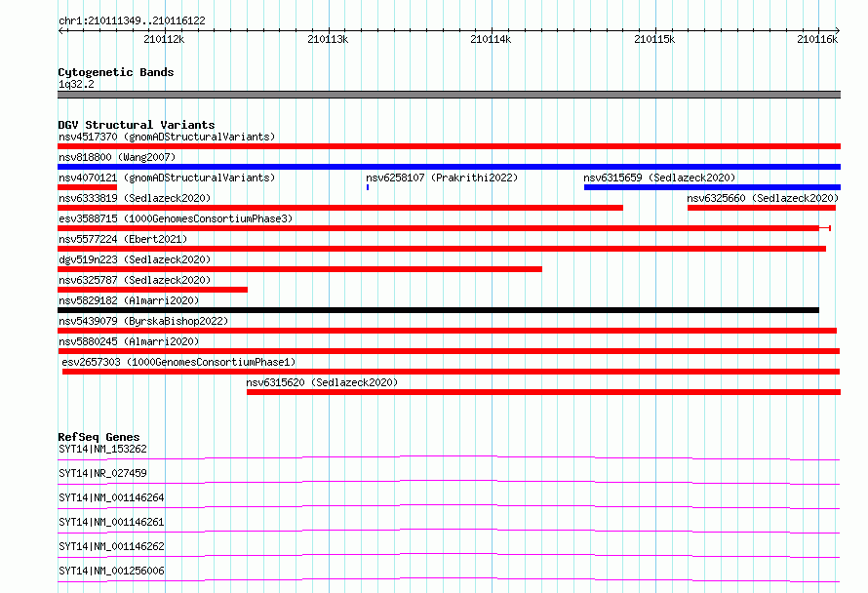Click the nsv6333819 (Sedlazeck2020) label
Image resolution: width=868 pixels, height=593 pixels.
click(x=135, y=198)
